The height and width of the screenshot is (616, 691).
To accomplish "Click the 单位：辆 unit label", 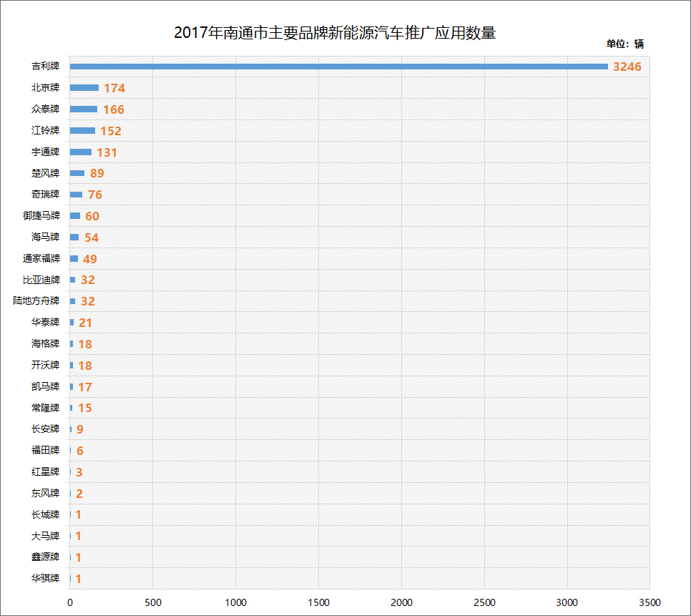I will [624, 44].
